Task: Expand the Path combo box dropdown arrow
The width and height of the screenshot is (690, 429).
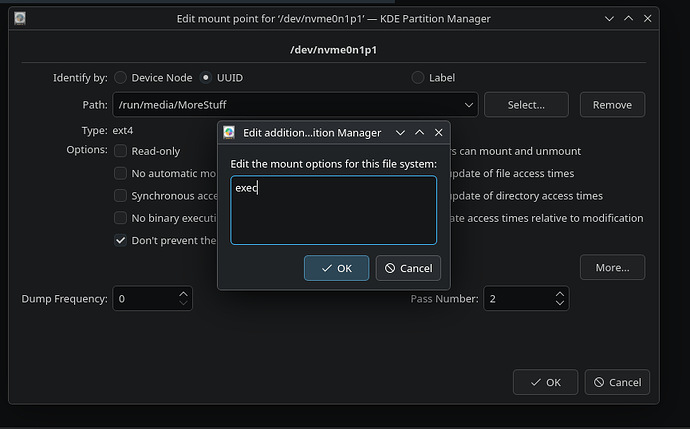Action: point(469,105)
